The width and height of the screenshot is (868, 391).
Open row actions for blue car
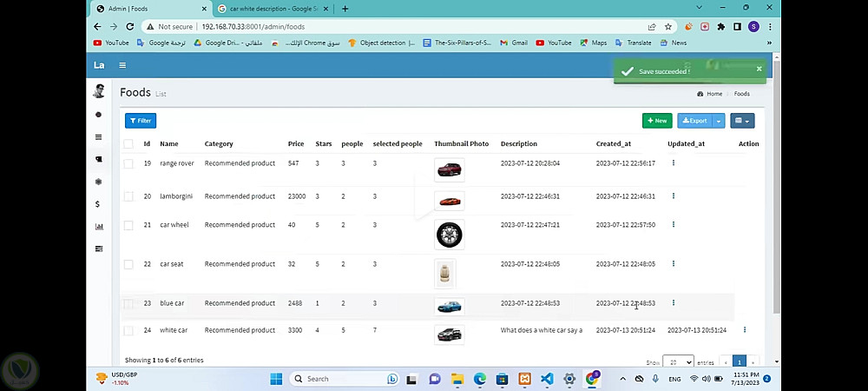[x=674, y=303]
